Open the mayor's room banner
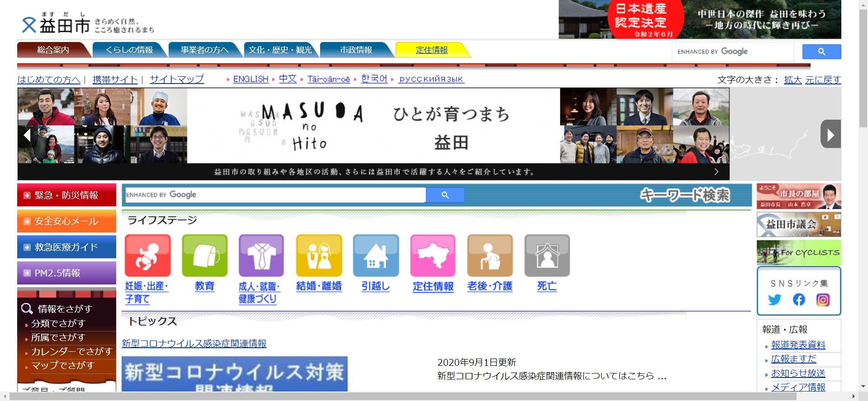Viewport: 868px width, 401px height. (799, 196)
